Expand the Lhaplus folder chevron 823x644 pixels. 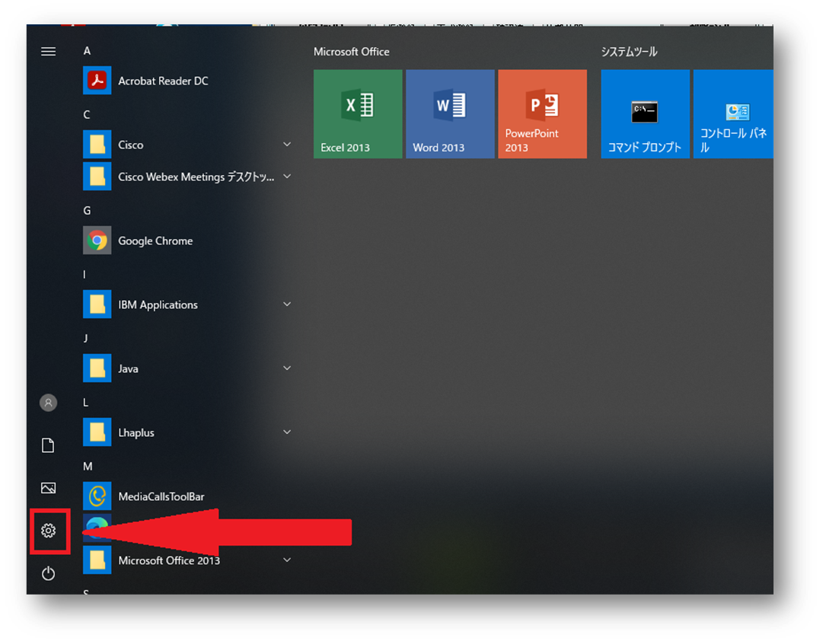tap(287, 432)
